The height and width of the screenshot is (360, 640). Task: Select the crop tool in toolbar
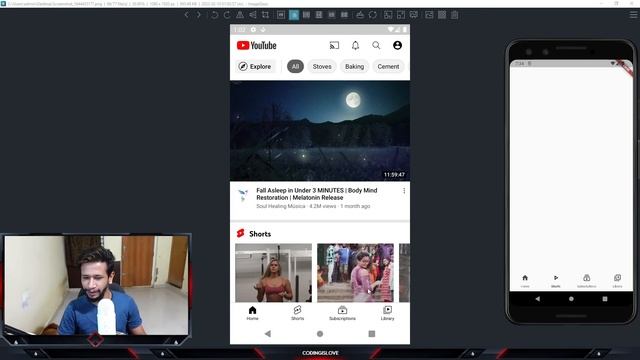(265, 15)
